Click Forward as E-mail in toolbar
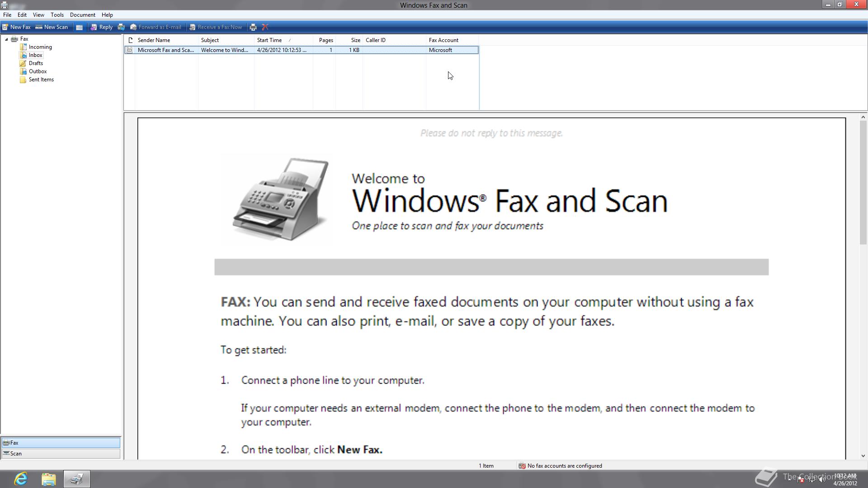This screenshot has height=488, width=868. (x=156, y=27)
